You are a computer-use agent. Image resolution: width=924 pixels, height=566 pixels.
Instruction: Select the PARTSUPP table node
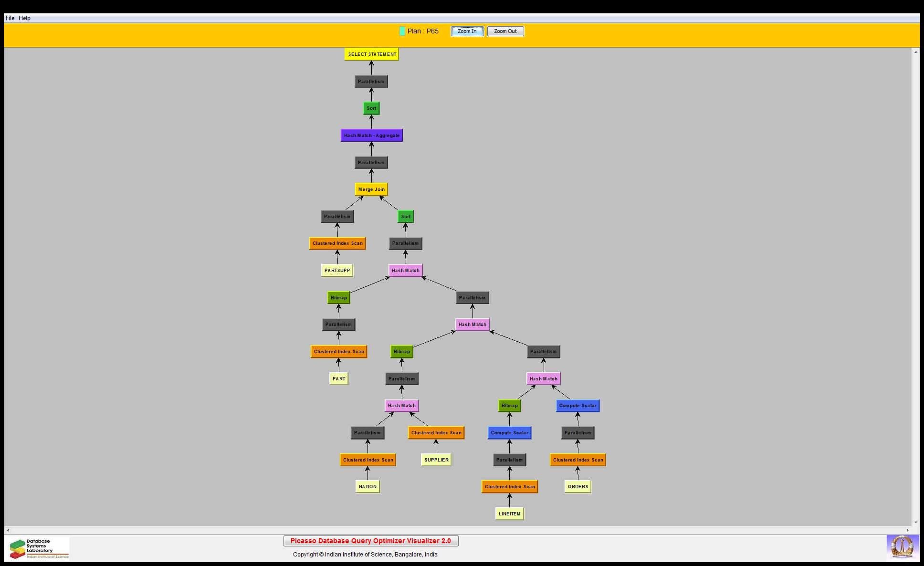337,271
